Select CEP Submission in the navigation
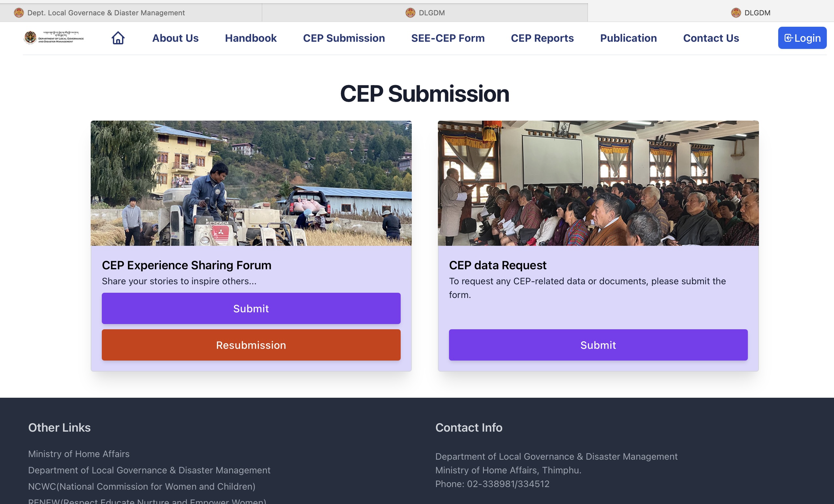 pos(344,38)
